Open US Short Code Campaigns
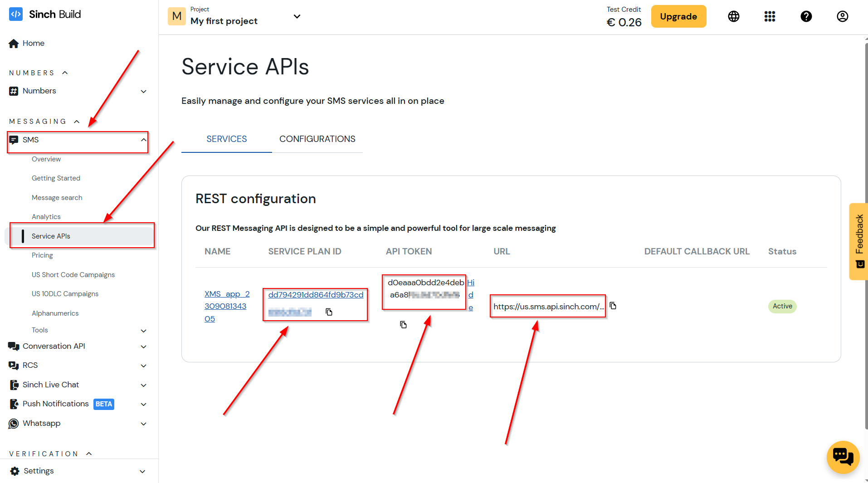Viewport: 868px width, 483px height. coord(73,275)
